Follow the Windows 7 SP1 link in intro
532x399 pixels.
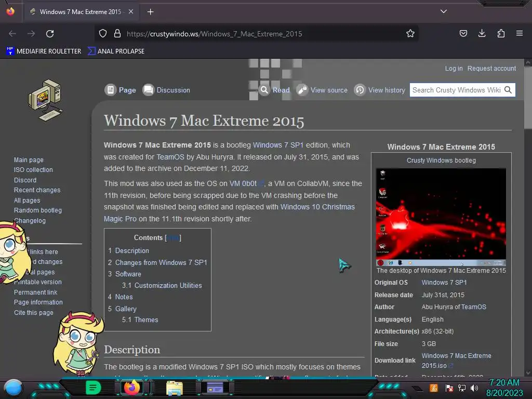coord(278,145)
